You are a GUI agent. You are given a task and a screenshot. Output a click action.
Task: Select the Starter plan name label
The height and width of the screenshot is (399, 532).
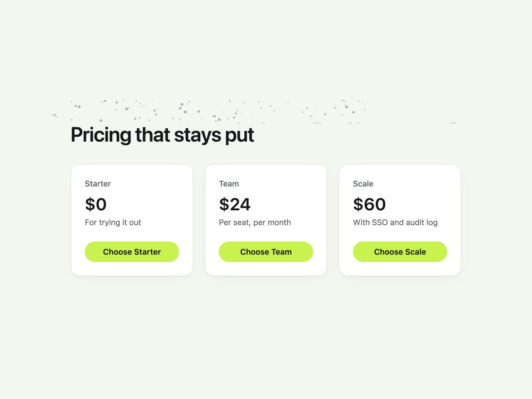(x=98, y=184)
